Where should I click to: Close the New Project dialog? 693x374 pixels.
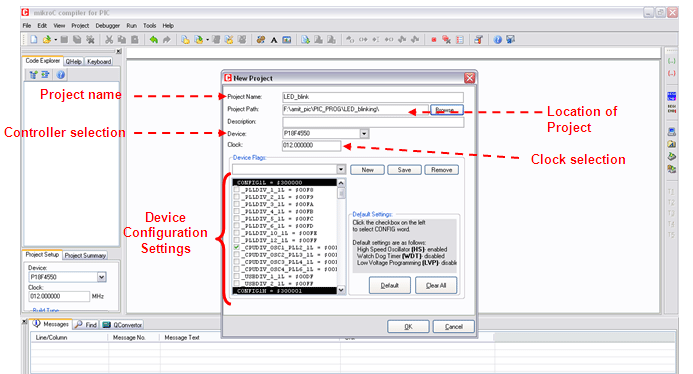[469, 78]
